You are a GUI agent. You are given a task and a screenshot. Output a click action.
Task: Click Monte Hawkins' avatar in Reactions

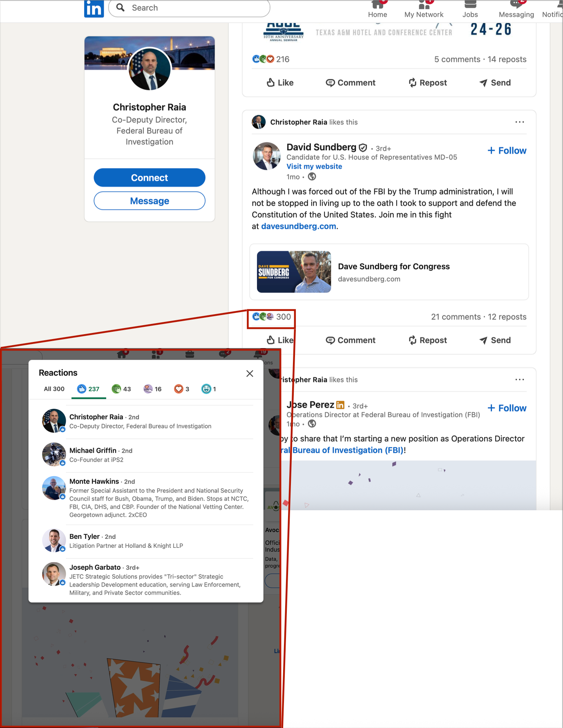(x=54, y=488)
